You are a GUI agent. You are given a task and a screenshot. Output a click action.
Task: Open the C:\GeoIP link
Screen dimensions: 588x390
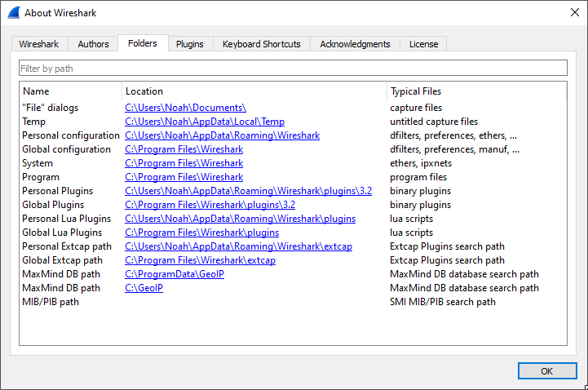[144, 288]
